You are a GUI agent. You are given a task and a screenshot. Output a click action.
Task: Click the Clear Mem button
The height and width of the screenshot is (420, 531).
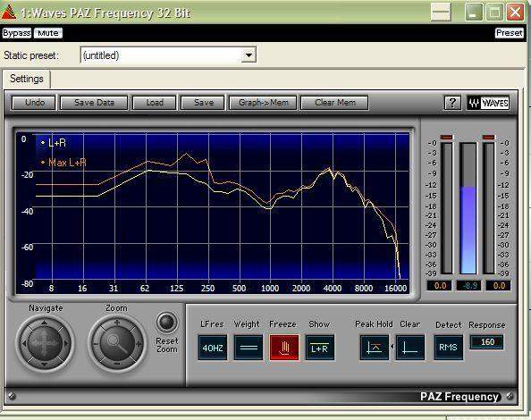pos(334,103)
